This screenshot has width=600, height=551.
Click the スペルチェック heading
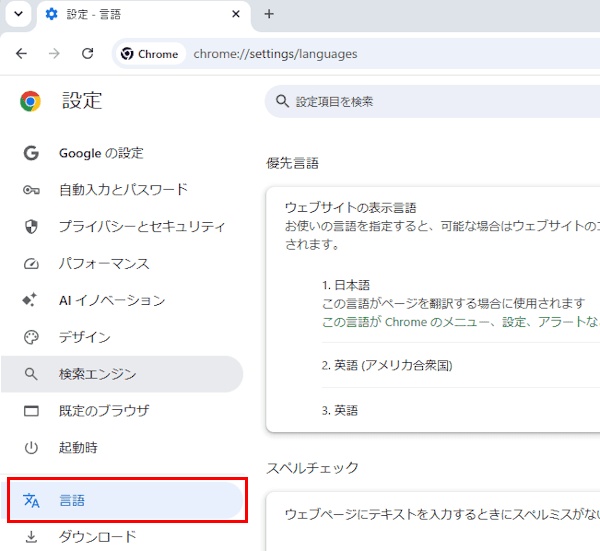coord(312,468)
